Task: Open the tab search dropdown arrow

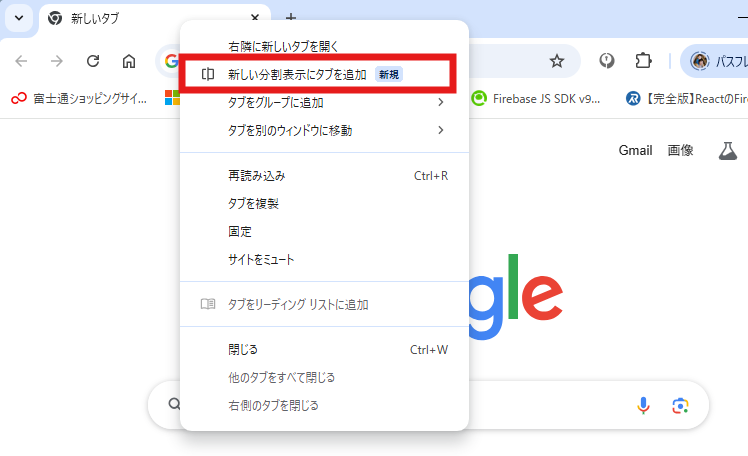Action: pos(19,19)
